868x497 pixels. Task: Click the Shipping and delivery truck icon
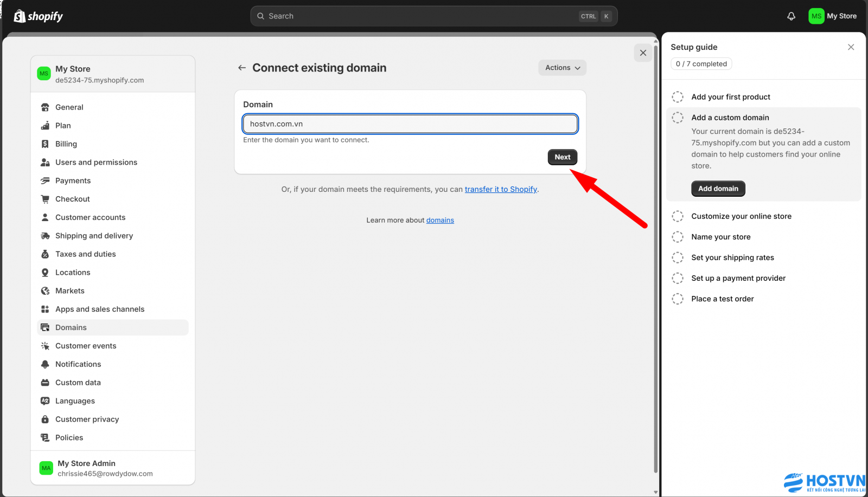tap(45, 236)
